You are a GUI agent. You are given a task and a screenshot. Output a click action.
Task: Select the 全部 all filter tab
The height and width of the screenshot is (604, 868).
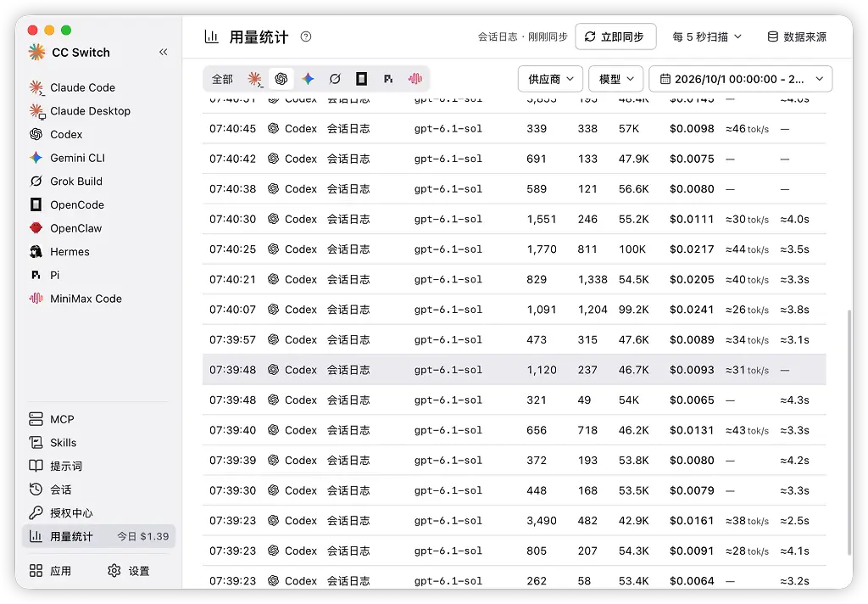[x=222, y=79]
